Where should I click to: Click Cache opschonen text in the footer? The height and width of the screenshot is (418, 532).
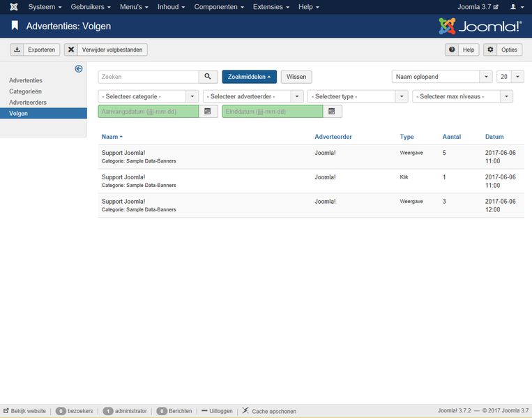pos(274,411)
